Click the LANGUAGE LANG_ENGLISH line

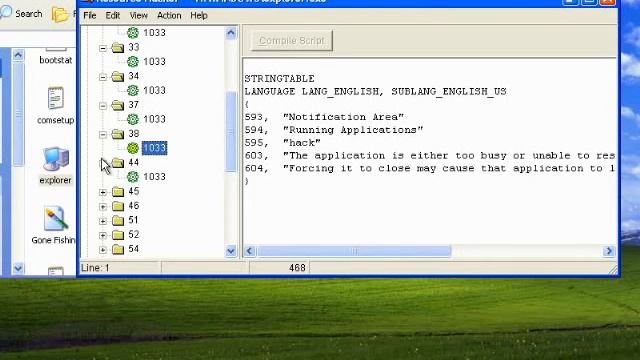coord(376,92)
